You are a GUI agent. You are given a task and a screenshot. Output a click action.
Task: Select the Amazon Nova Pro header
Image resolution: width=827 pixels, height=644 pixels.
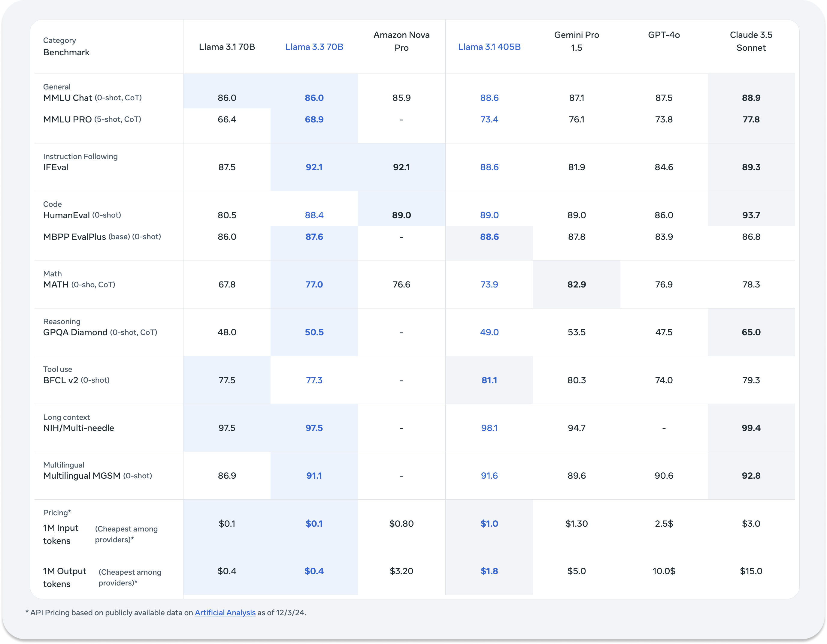coord(401,41)
